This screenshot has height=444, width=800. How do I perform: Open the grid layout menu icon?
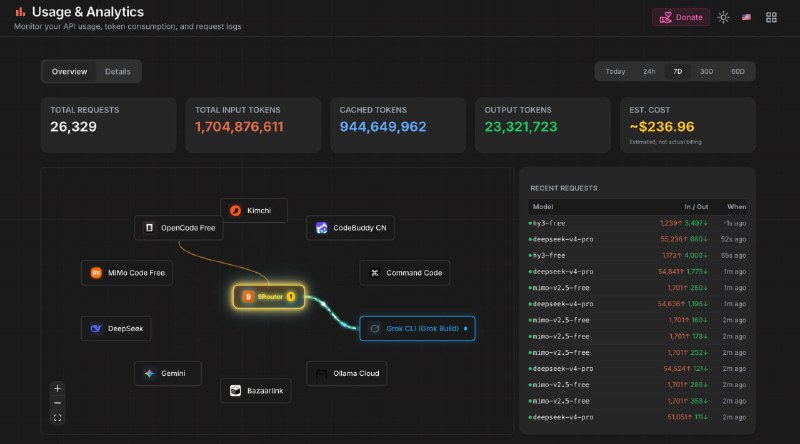point(771,17)
